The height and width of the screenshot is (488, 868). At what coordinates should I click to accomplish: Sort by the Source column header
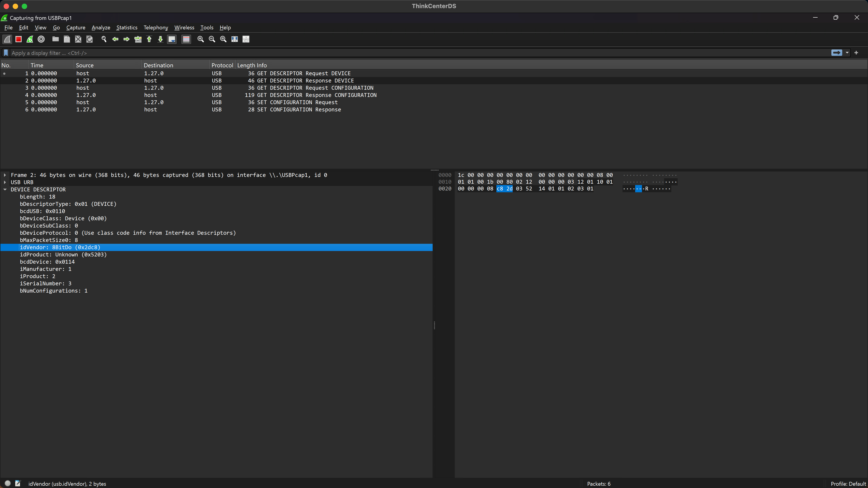tap(108, 65)
